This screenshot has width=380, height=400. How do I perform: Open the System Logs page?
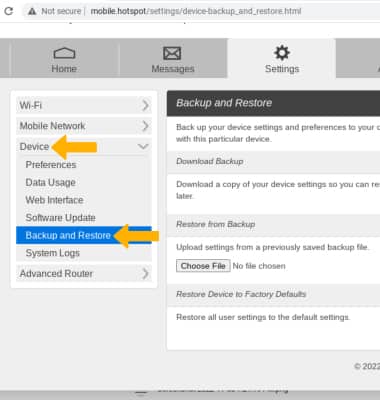(x=53, y=253)
